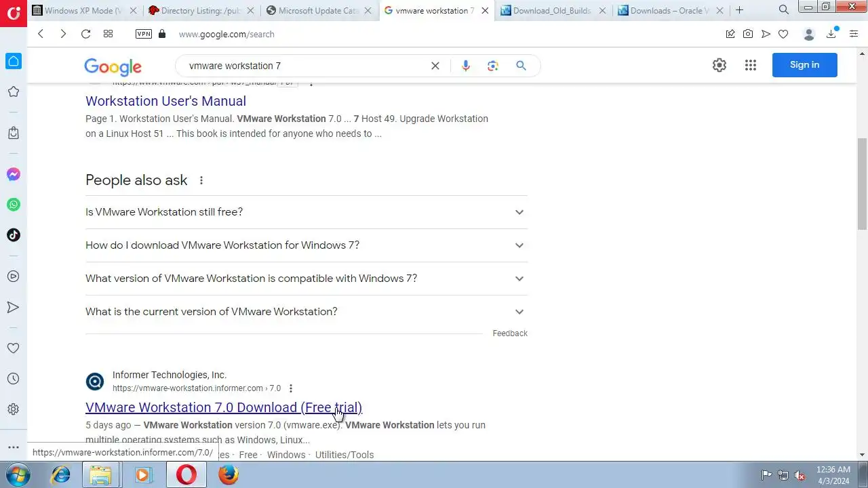Open Windows Explorer folder on the taskbar
Viewport: 868px width, 488px height.
point(101,475)
